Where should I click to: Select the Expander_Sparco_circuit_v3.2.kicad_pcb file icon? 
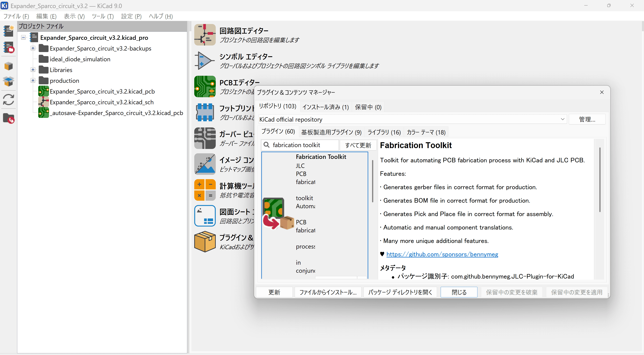(43, 91)
